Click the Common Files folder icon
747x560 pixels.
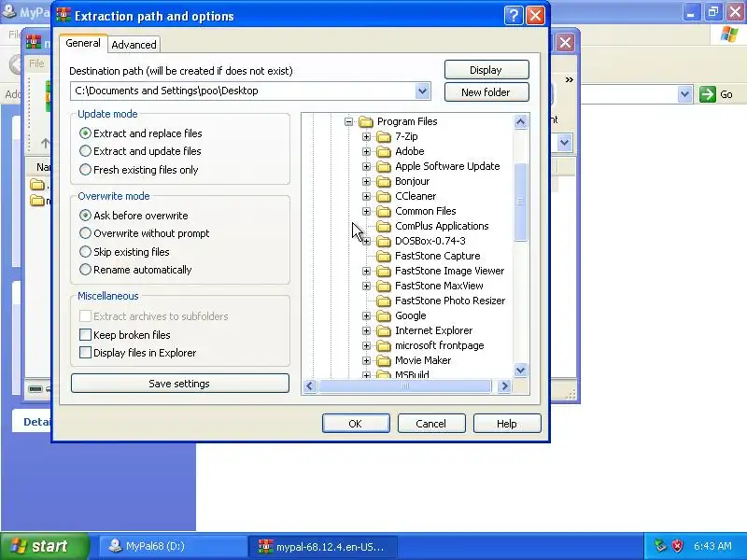pos(384,212)
